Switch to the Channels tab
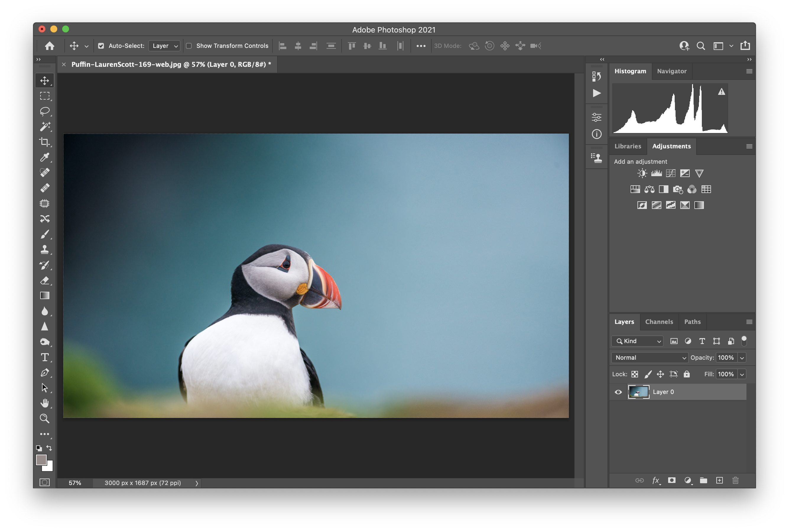The height and width of the screenshot is (532, 789). click(659, 322)
